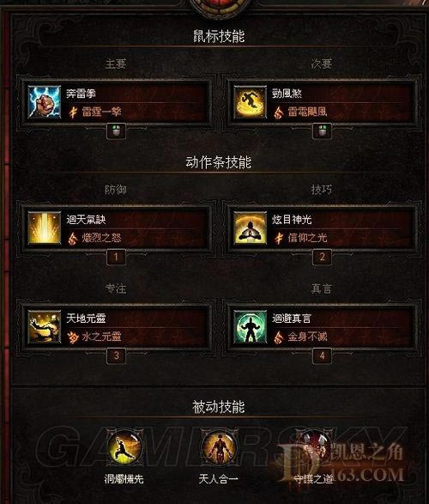The height and width of the screenshot is (504, 429).
Task: Click the 金身不滅 rune label
Action: tap(307, 337)
